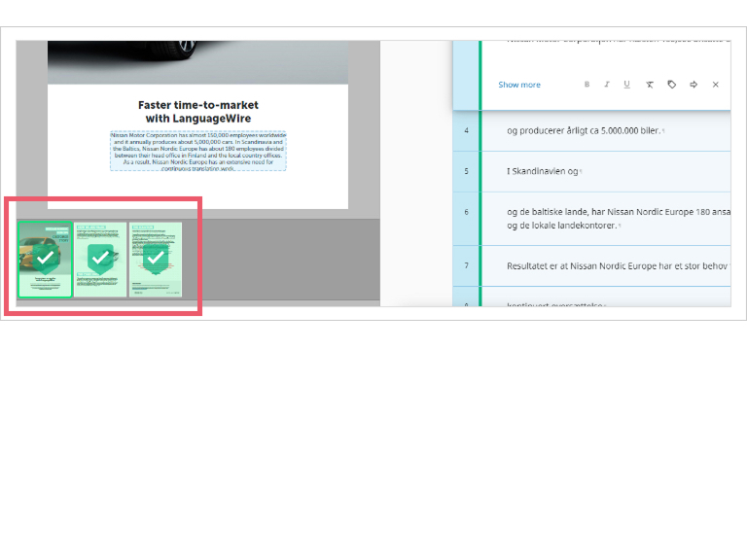
Task: Select segment row number 7
Action: (466, 265)
